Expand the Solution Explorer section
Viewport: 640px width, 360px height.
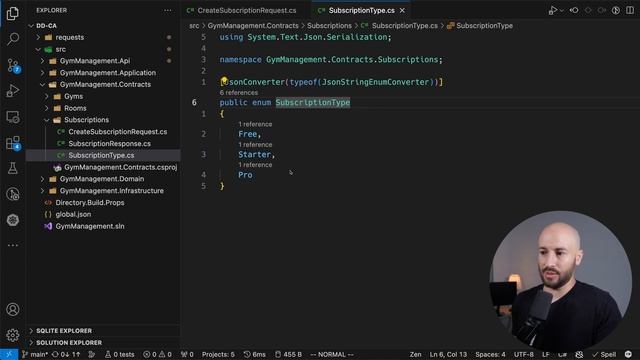pyautogui.click(x=103, y=342)
